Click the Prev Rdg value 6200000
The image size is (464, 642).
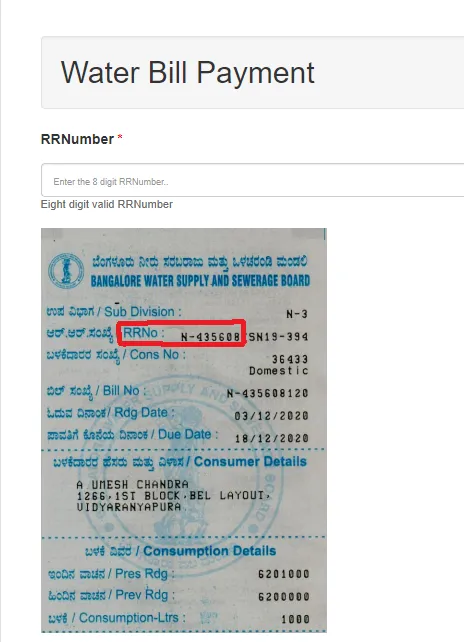283,597
